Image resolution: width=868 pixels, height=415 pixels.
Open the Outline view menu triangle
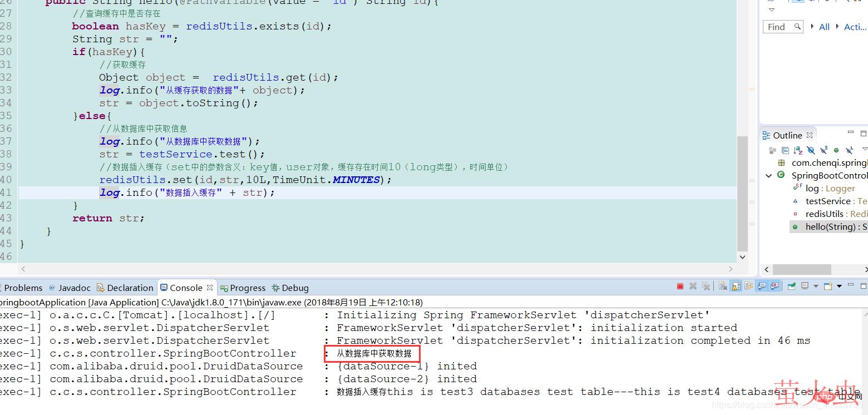coord(864,149)
